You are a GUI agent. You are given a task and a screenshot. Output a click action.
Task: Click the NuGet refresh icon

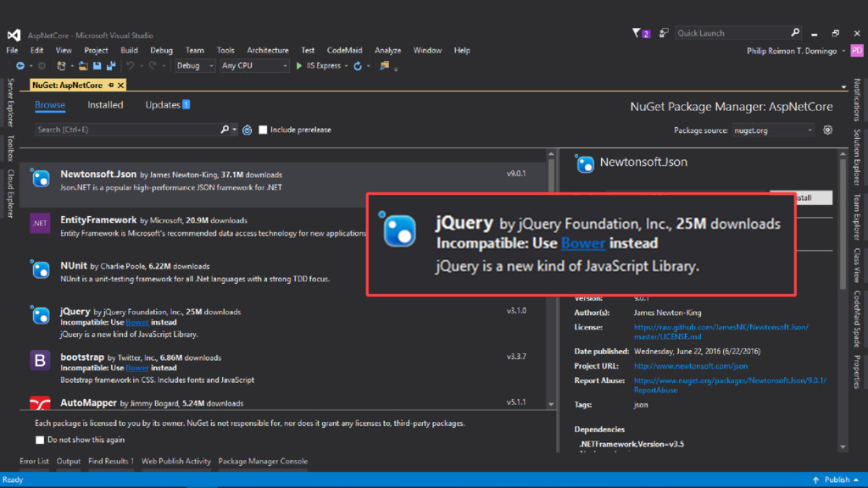click(x=248, y=130)
